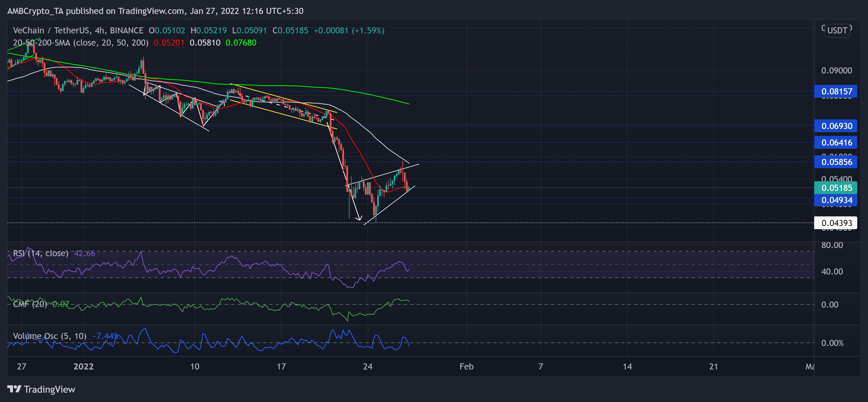The width and height of the screenshot is (868, 402).
Task: Click the current price 0.05185 label
Action: click(835, 188)
